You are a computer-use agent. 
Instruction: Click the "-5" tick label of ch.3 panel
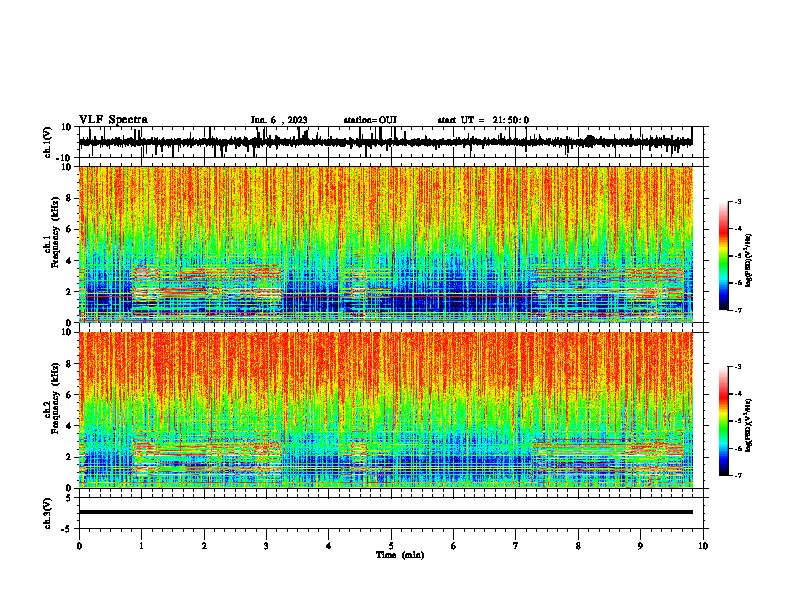coord(67,529)
